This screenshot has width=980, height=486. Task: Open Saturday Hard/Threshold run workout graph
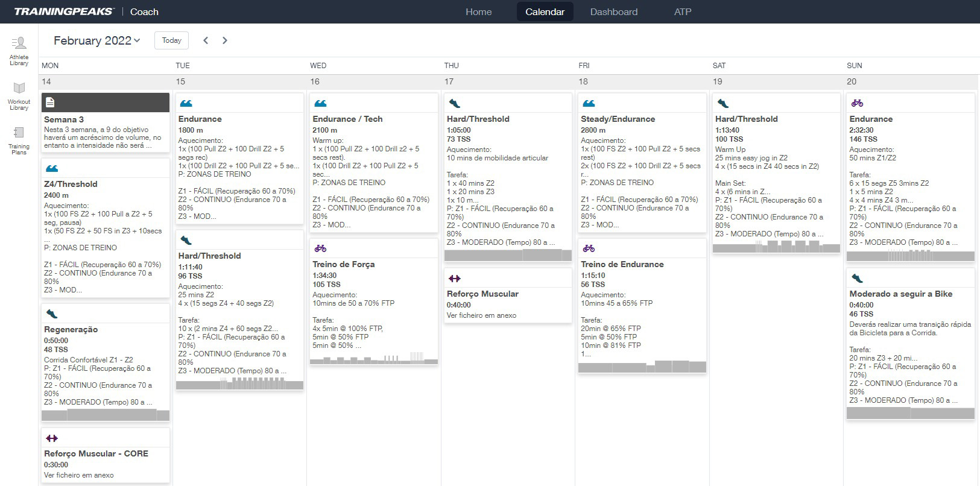click(x=776, y=246)
